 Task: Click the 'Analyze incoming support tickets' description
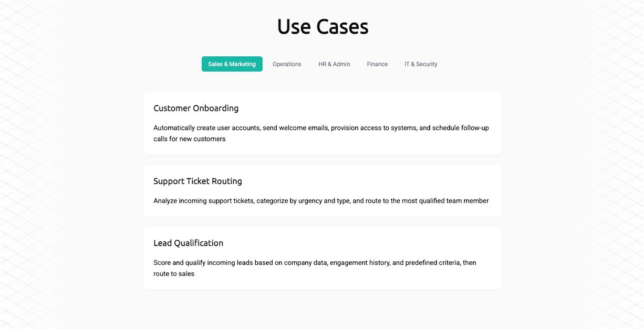click(321, 201)
